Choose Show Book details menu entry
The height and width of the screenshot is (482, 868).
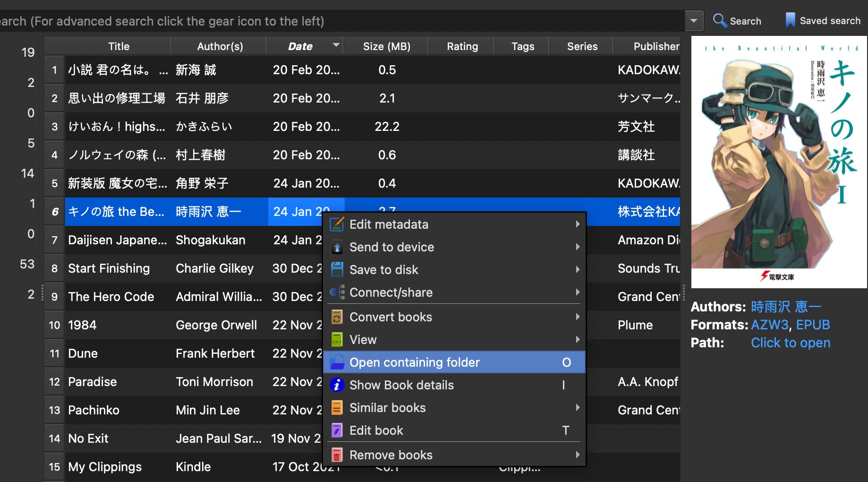pyautogui.click(x=454, y=385)
